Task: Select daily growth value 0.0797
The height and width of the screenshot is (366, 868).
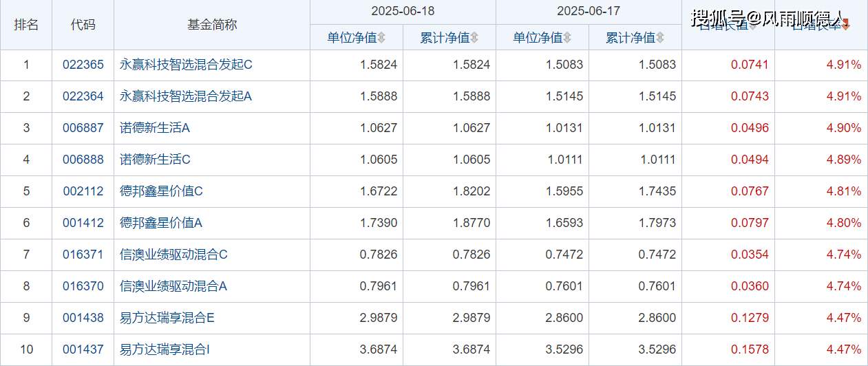Action: tap(750, 223)
